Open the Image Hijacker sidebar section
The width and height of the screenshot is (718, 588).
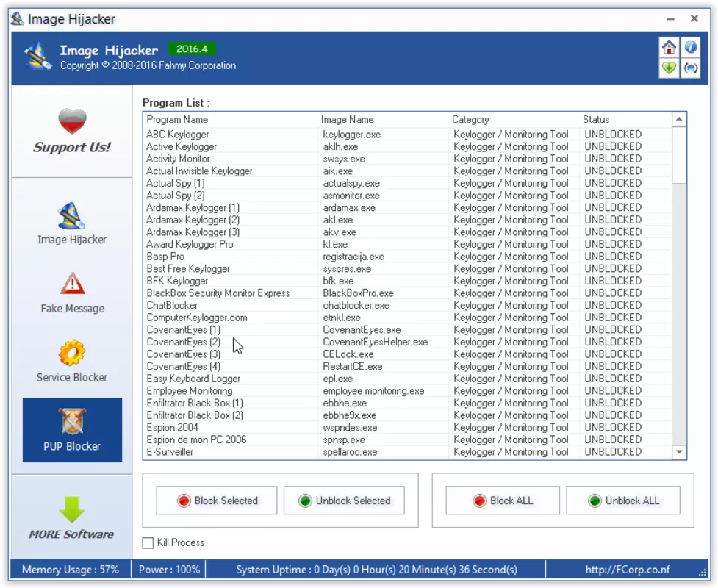tap(72, 224)
